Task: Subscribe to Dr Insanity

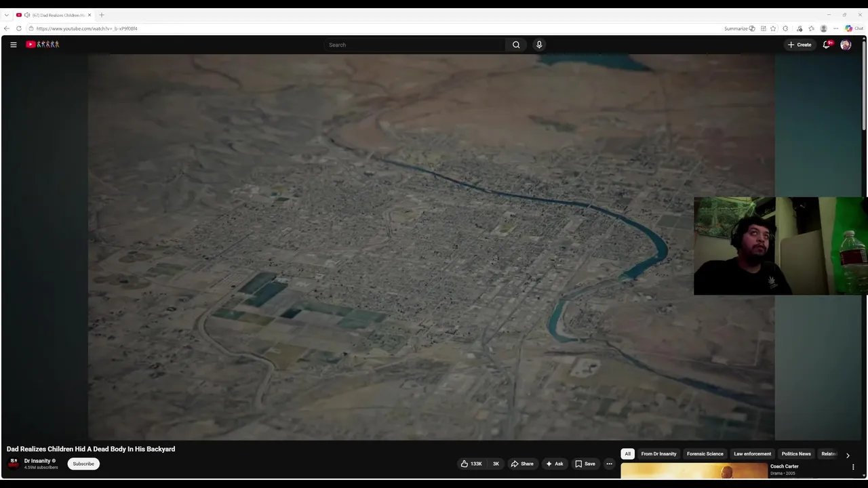Action: (83, 464)
